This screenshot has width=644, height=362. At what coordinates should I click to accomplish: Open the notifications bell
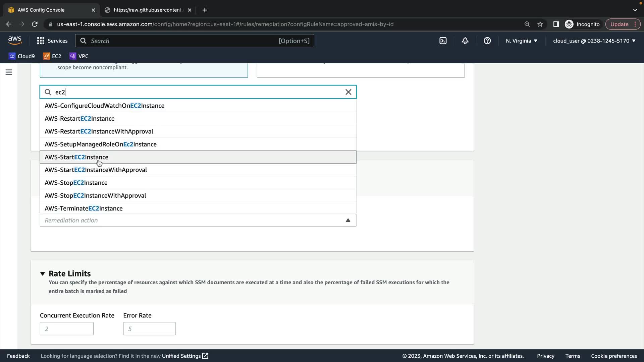465,41
